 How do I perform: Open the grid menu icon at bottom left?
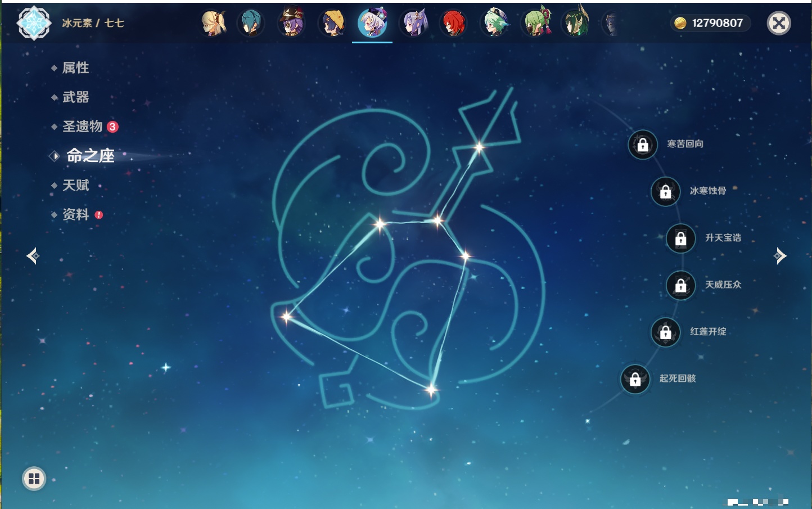click(34, 479)
